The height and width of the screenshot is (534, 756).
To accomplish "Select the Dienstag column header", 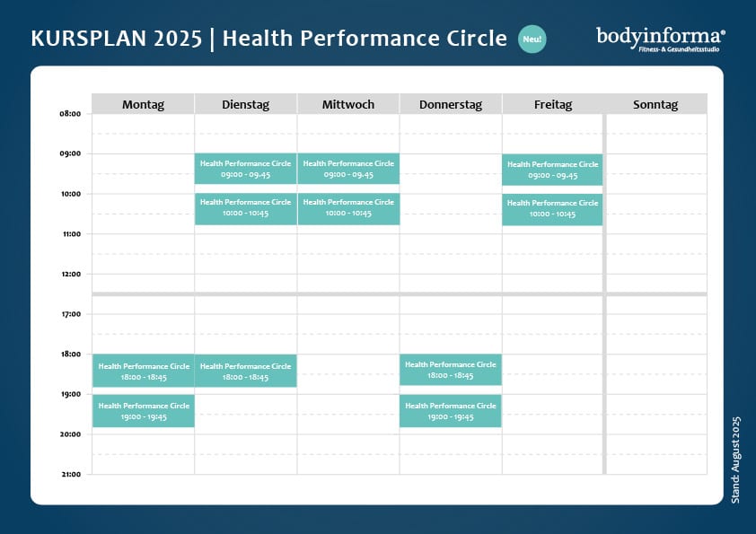I will pyautogui.click(x=245, y=104).
